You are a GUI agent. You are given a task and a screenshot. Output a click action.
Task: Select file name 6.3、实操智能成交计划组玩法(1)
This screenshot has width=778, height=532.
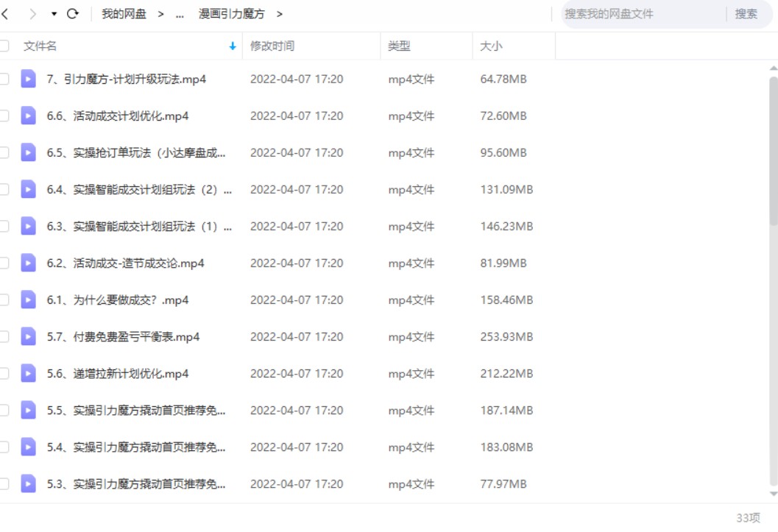pos(139,226)
